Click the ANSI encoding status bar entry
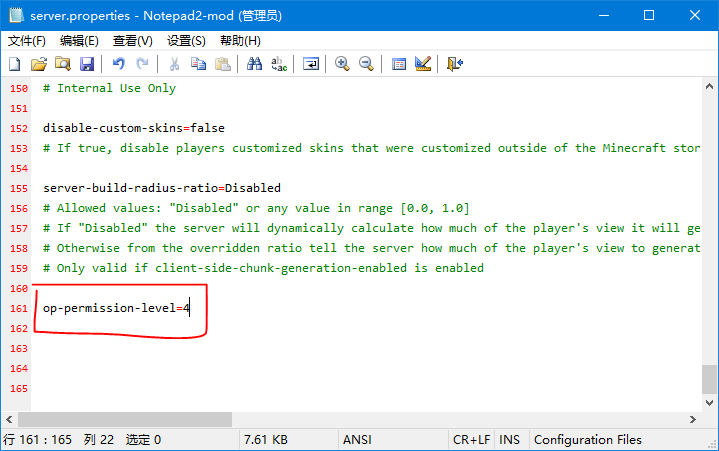The height and width of the screenshot is (451, 719). coord(357,440)
